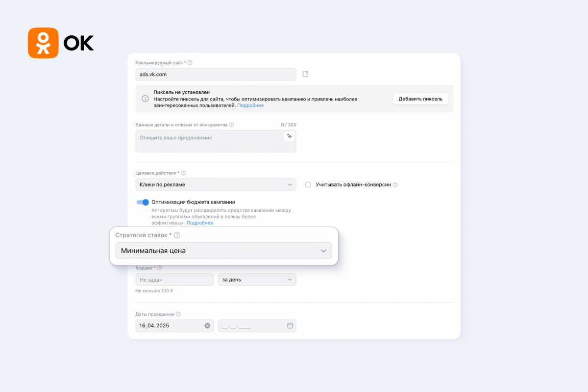This screenshot has height=392, width=588.
Task: Check Учитывать офлайн-конверсии checkbox
Action: point(308,184)
